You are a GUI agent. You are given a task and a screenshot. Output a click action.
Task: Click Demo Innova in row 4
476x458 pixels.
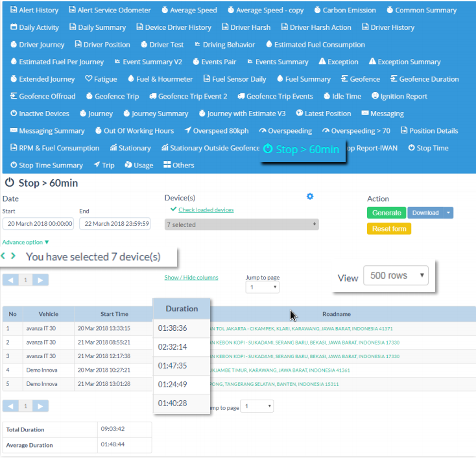[x=42, y=370]
